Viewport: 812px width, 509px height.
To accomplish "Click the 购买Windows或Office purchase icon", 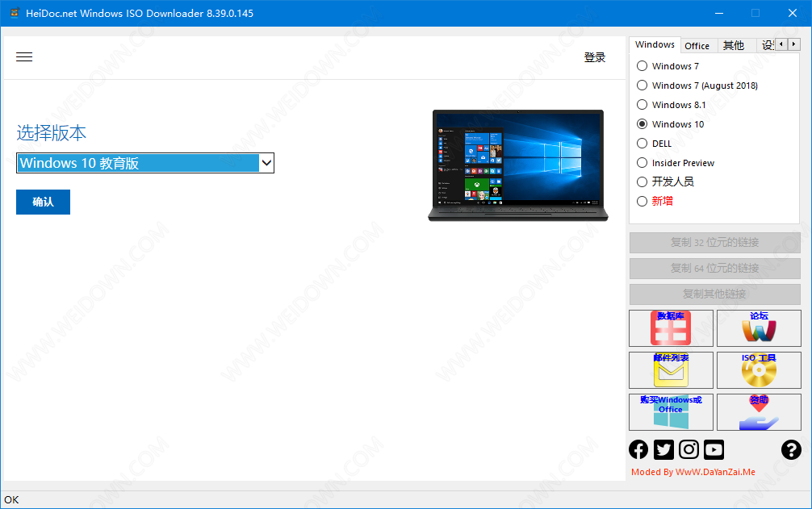I will [x=671, y=412].
